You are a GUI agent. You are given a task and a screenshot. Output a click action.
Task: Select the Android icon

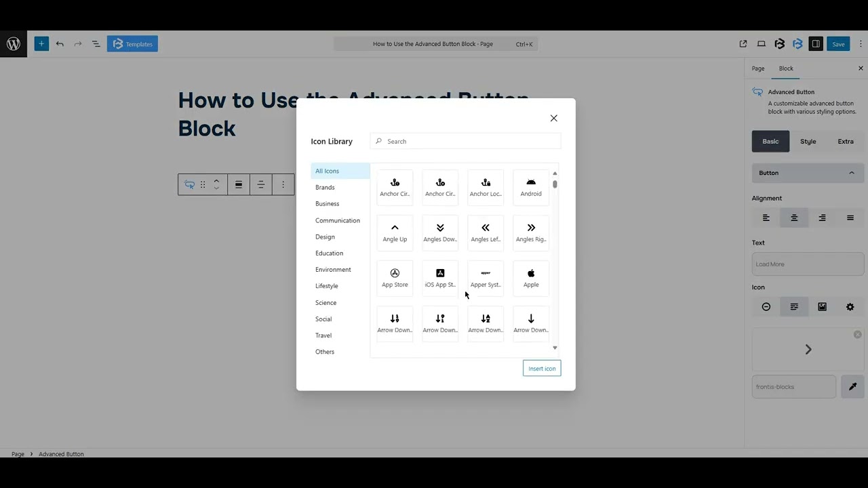[x=531, y=187]
